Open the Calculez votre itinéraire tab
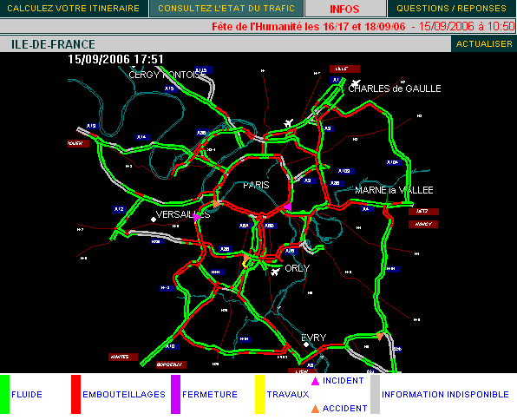 (74, 9)
